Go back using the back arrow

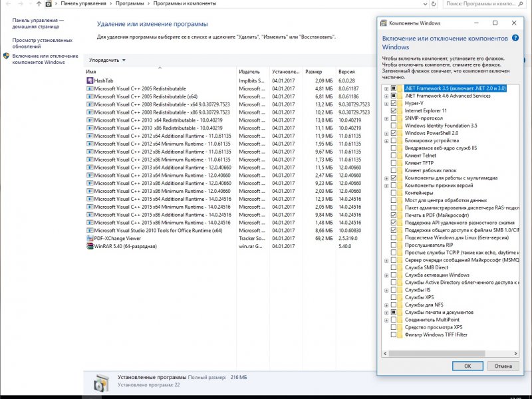point(9,4)
